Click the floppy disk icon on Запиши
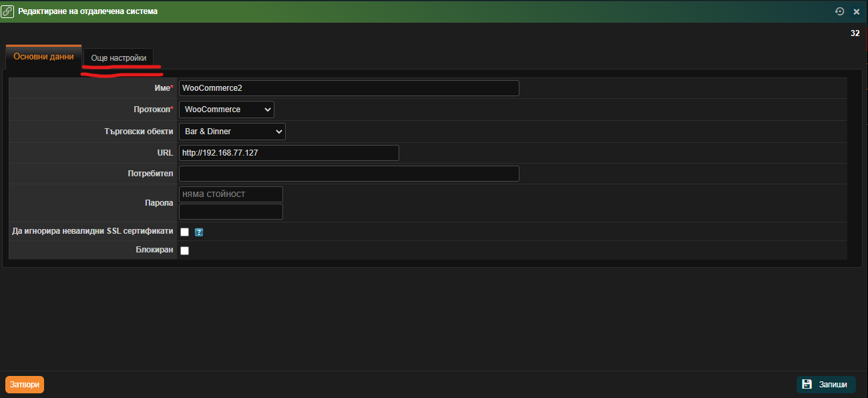868x398 pixels. pos(807,384)
